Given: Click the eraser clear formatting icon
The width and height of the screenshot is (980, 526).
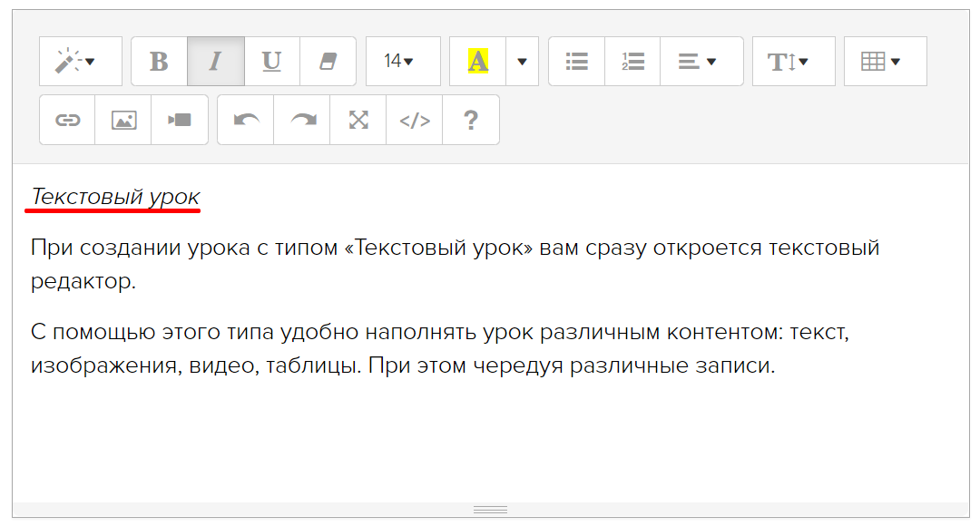Looking at the screenshot, I should (x=328, y=62).
